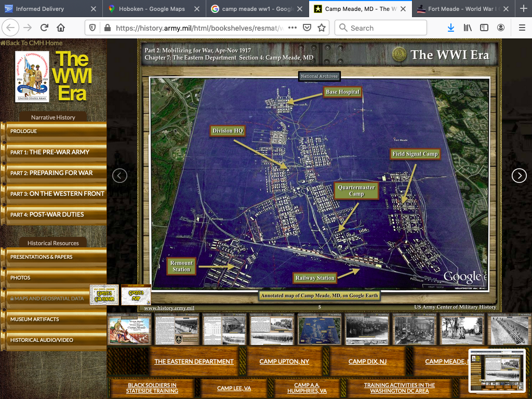Toggle the sidebar view icon
The height and width of the screenshot is (399, 532).
(x=484, y=28)
